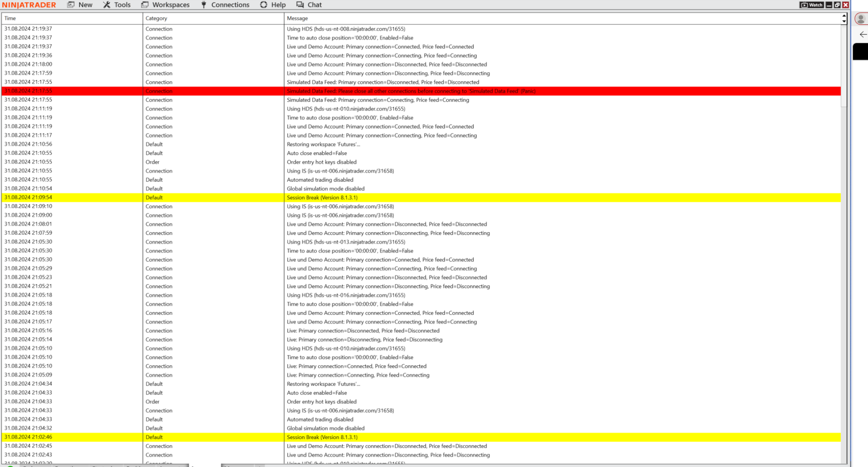Open the New menu
This screenshot has width=868, height=467.
click(x=80, y=5)
